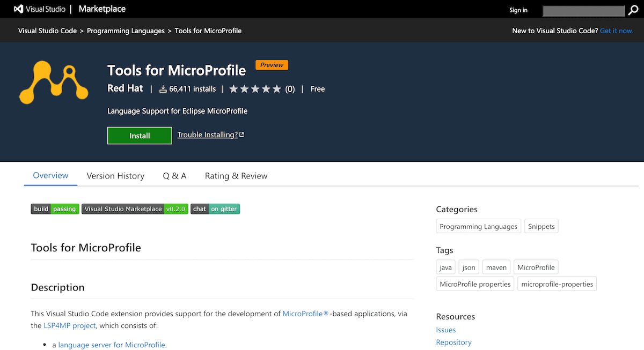The height and width of the screenshot is (350, 644).
Task: Click the MicroProfile extension logo
Action: [x=54, y=83]
